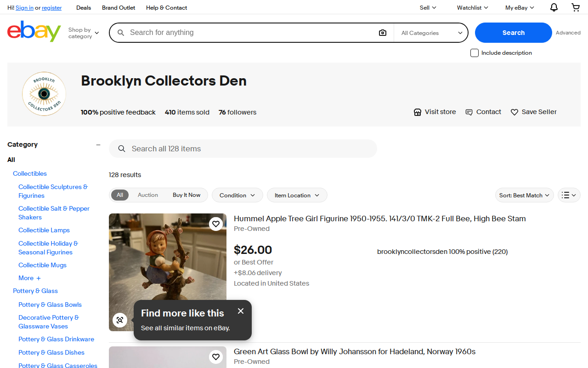The width and height of the screenshot is (588, 368).
Task: Open the Item Location filter dropdown
Action: pos(297,195)
